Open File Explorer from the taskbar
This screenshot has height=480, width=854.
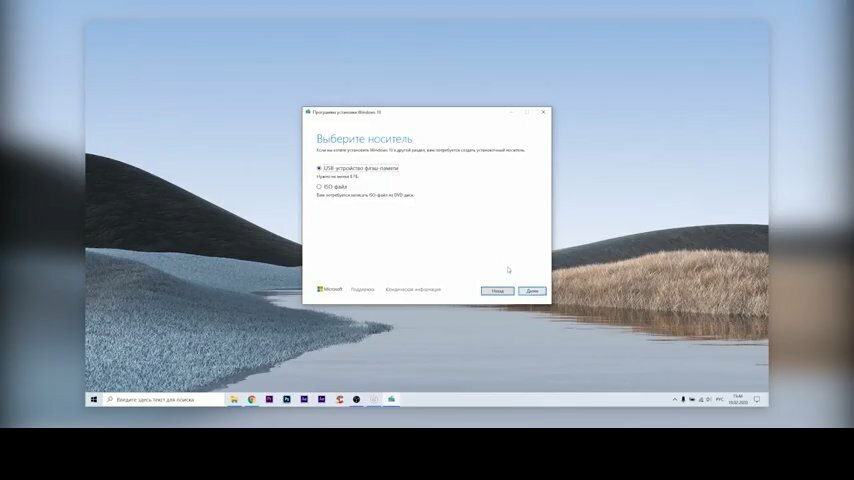tap(234, 399)
